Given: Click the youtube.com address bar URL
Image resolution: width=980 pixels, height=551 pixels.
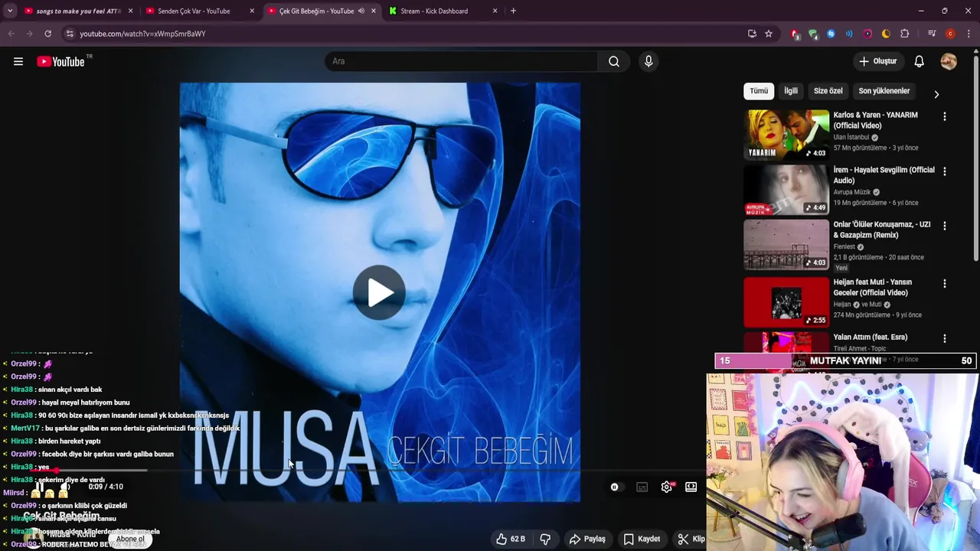Looking at the screenshot, I should point(142,34).
